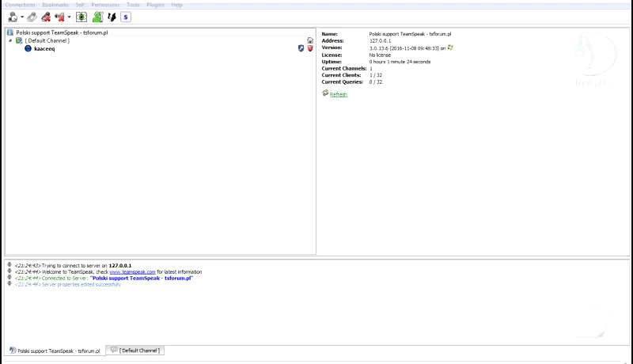The width and height of the screenshot is (633, 364).
Task: Open the Plugins menu
Action: tap(155, 5)
